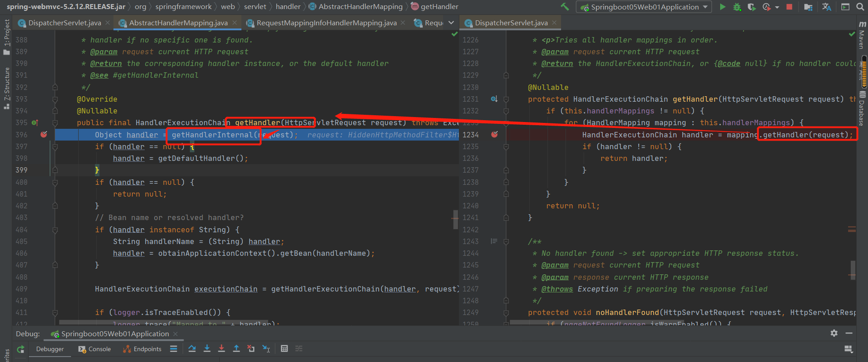Click the Step Over debugger icon
The height and width of the screenshot is (362, 868).
tap(192, 348)
